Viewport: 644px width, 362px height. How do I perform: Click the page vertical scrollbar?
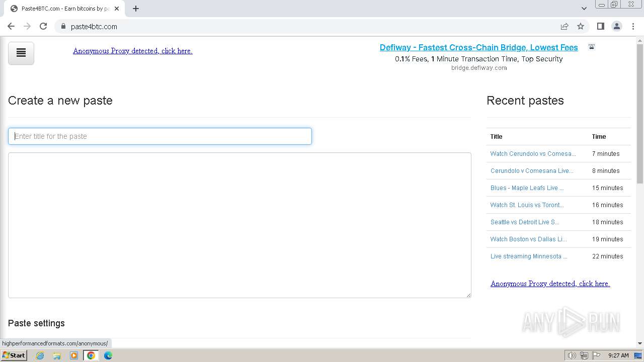click(x=640, y=115)
